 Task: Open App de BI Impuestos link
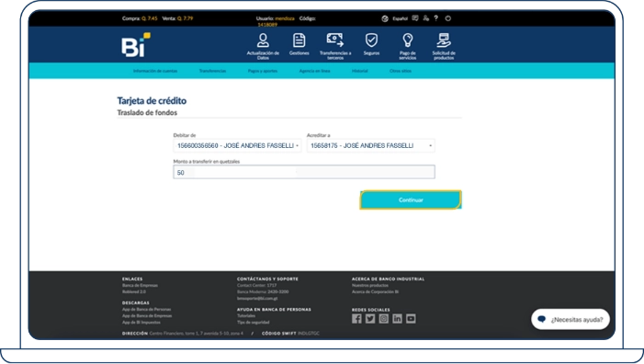141,323
